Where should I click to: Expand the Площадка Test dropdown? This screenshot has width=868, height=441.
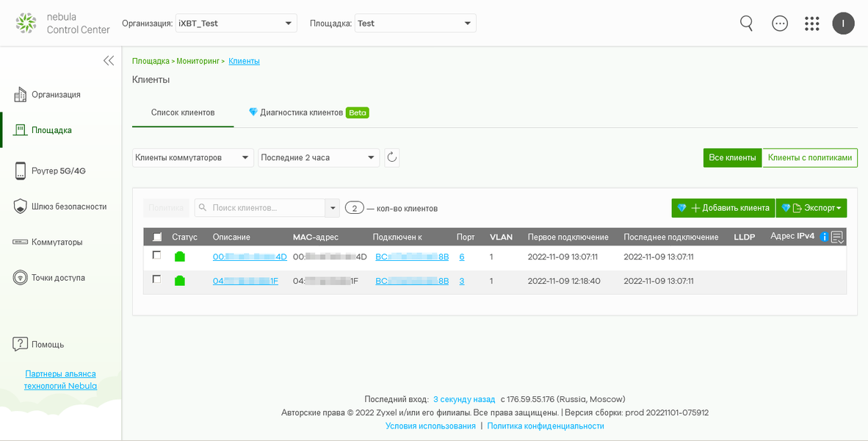[x=415, y=24]
